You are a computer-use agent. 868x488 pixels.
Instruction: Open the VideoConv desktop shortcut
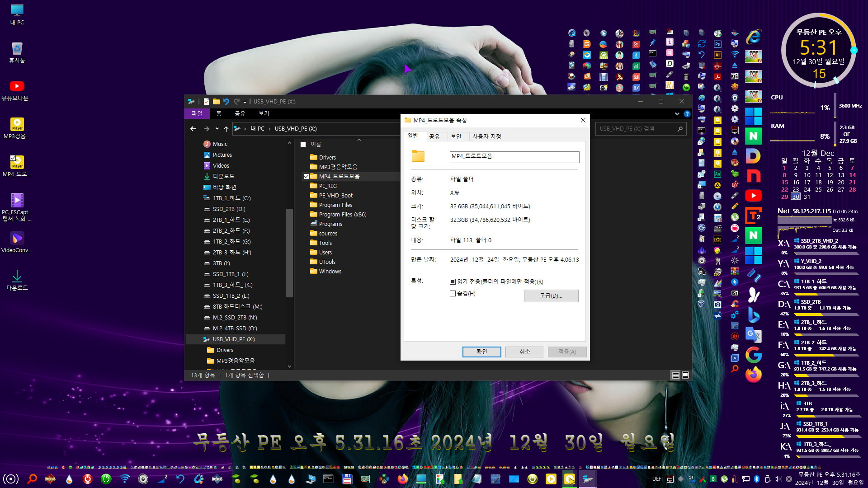17,242
